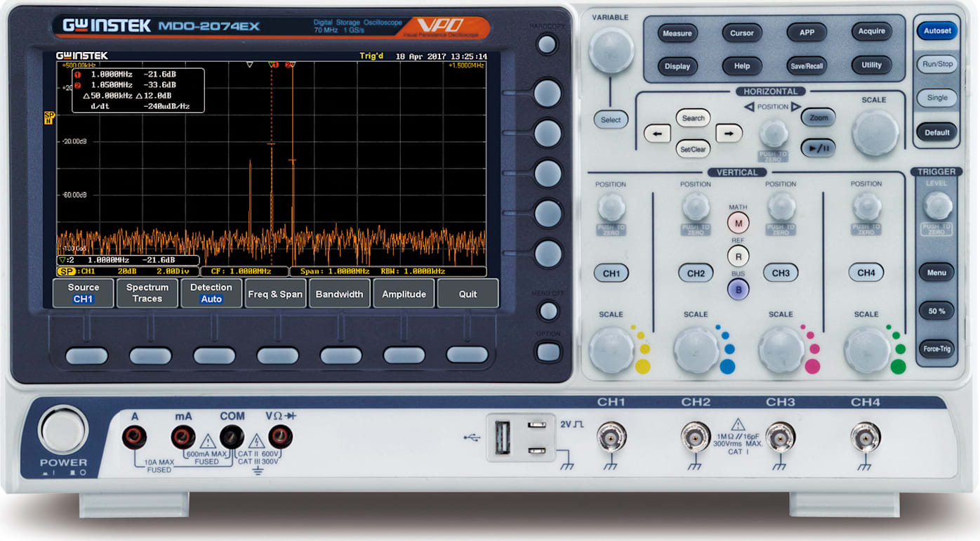Open the Source CH1 on-screen menu

pyautogui.click(x=84, y=293)
